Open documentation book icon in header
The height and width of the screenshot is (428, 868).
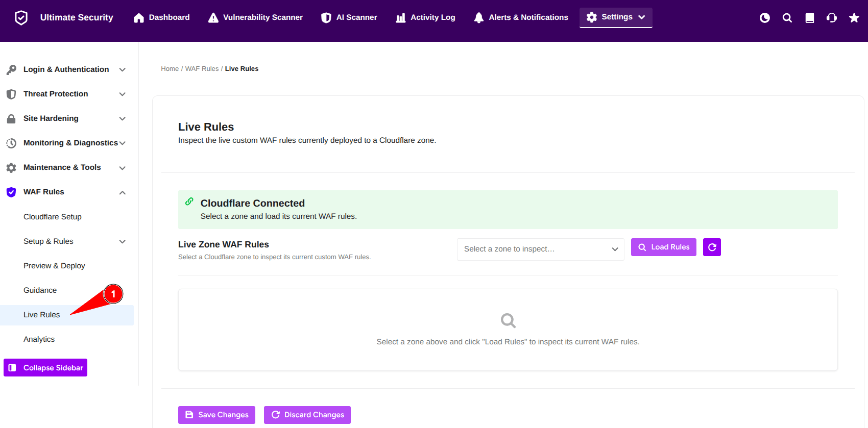tap(810, 18)
